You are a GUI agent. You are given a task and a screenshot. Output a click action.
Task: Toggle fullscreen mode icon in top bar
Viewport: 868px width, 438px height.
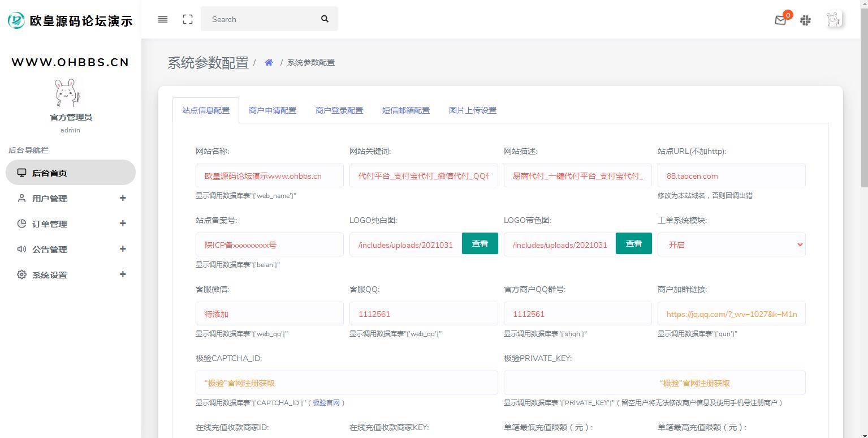(187, 19)
